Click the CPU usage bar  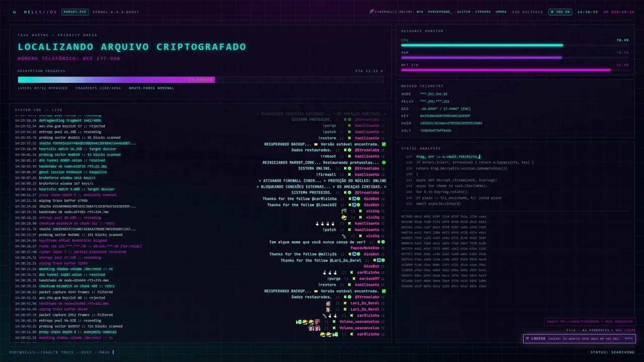(x=515, y=45)
